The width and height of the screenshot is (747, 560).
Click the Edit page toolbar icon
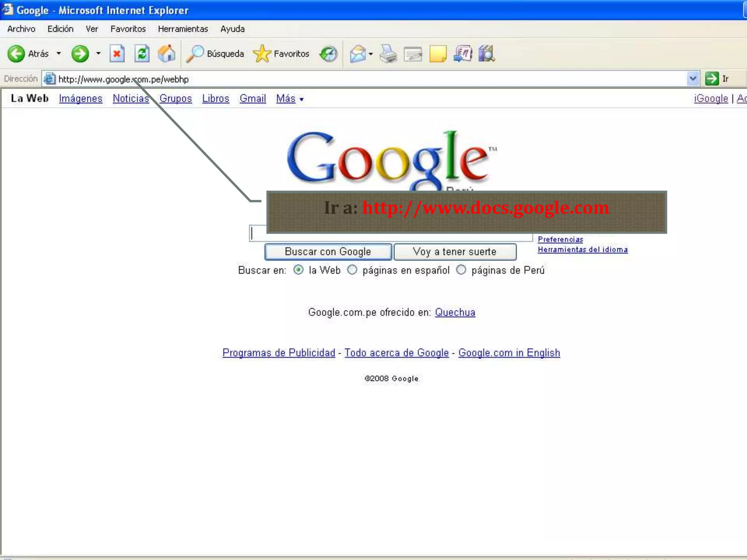pos(413,55)
